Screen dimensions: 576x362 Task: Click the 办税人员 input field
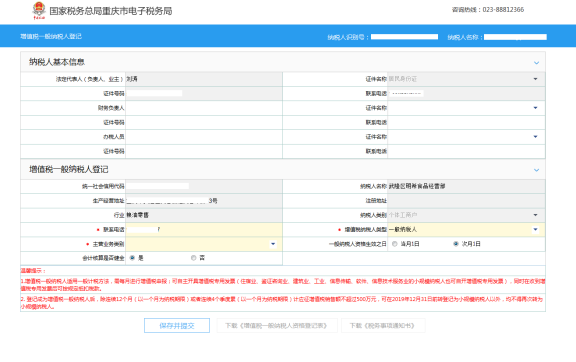click(x=204, y=137)
